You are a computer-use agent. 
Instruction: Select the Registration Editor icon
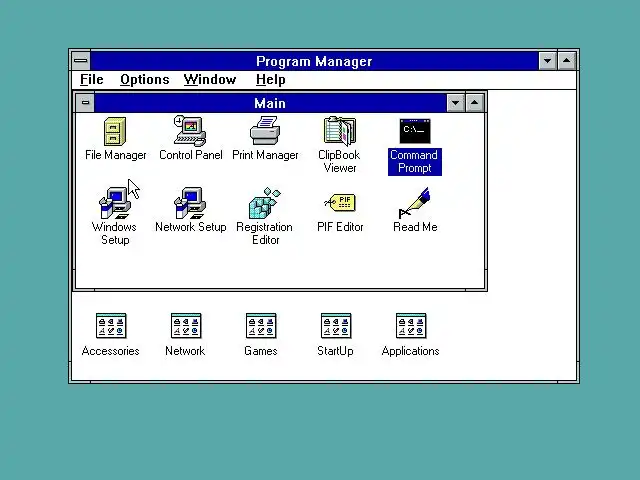pyautogui.click(x=265, y=203)
